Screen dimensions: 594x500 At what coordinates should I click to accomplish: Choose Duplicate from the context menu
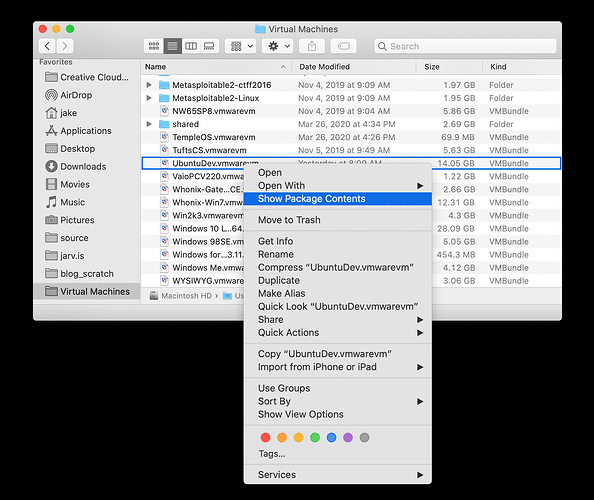click(x=338, y=281)
